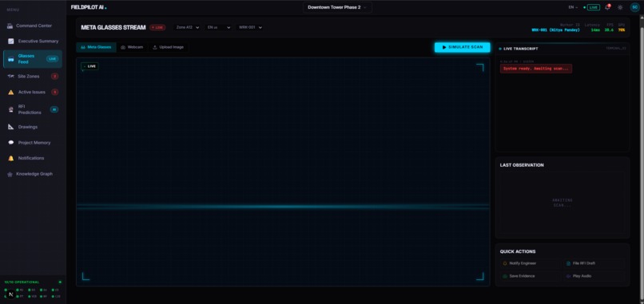The image size is (644, 304).
Task: Click the '14ms' latency value
Action: point(595,30)
